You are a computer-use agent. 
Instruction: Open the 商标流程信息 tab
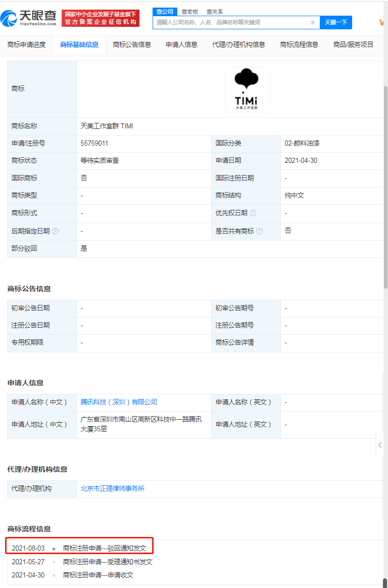coord(299,45)
